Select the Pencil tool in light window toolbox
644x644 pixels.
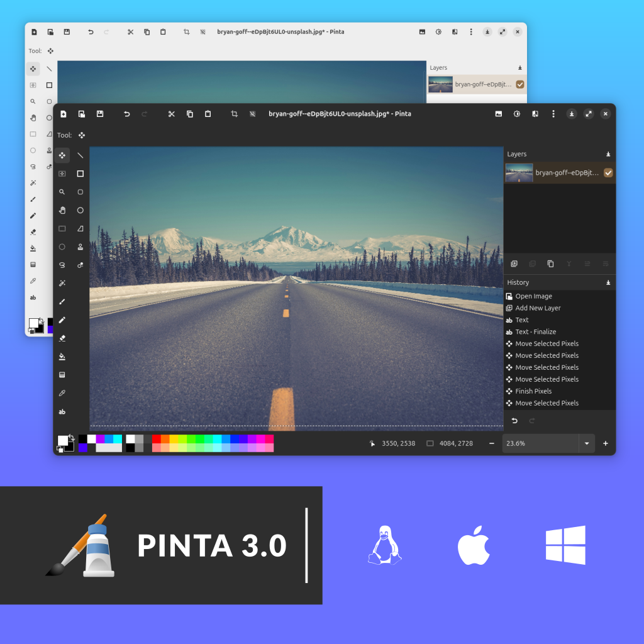[x=33, y=216]
